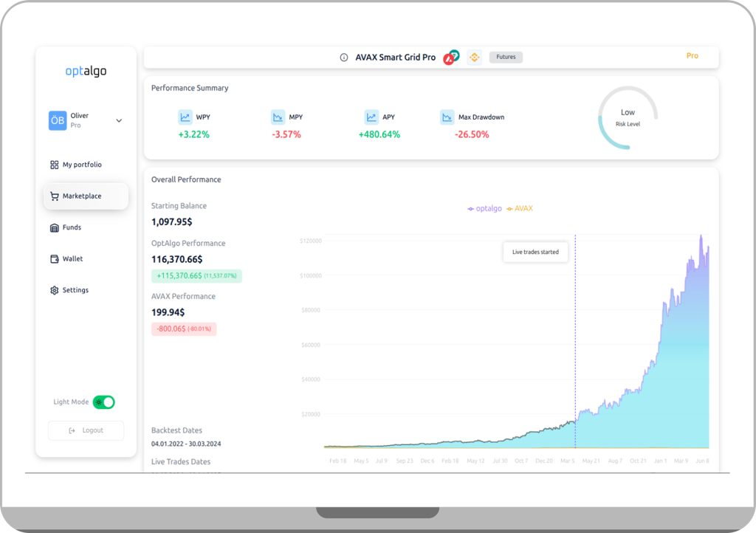Expand the Oliver account dropdown chevron
Viewport: 756px width, 533px height.
[119, 121]
